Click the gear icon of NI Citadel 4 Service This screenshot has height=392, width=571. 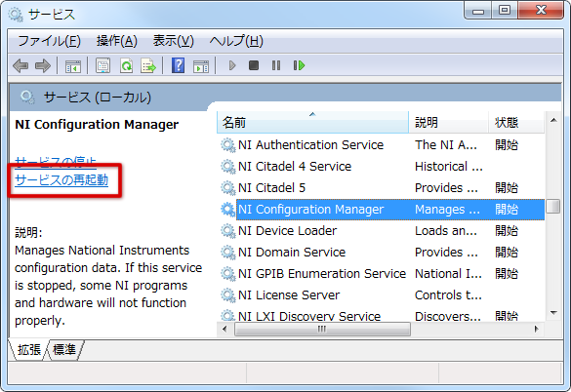[x=228, y=167]
